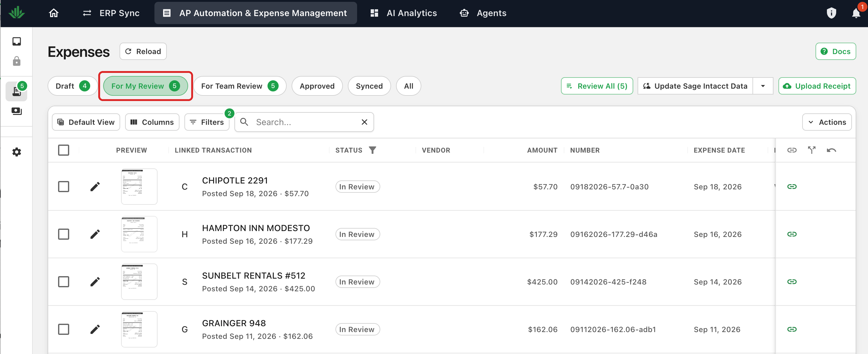This screenshot has width=868, height=354.
Task: Switch to the Approved tab
Action: pos(317,86)
